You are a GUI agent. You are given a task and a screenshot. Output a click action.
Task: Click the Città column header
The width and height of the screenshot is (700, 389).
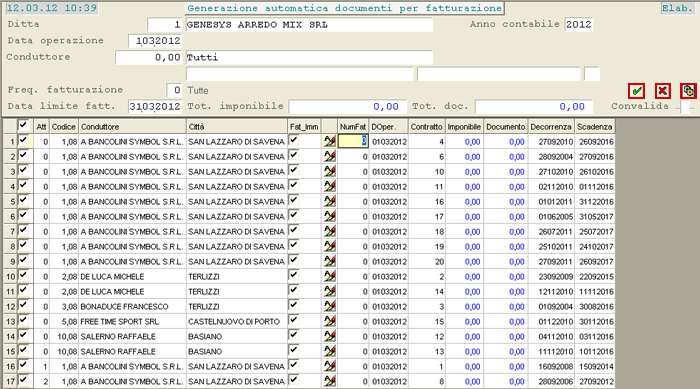tap(237, 127)
